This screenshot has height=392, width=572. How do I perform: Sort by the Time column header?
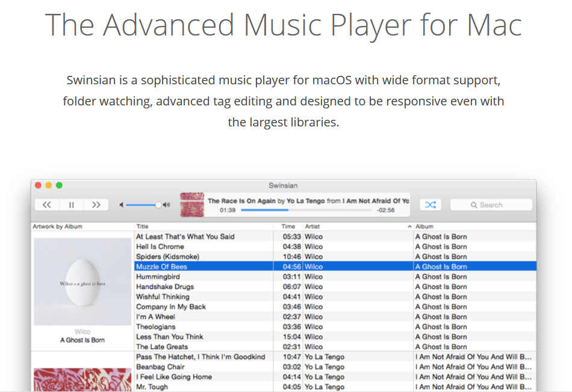pos(288,226)
